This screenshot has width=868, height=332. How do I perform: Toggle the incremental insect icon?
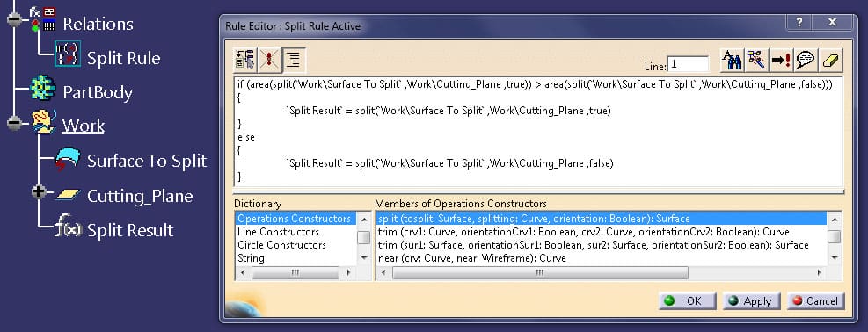[x=269, y=61]
